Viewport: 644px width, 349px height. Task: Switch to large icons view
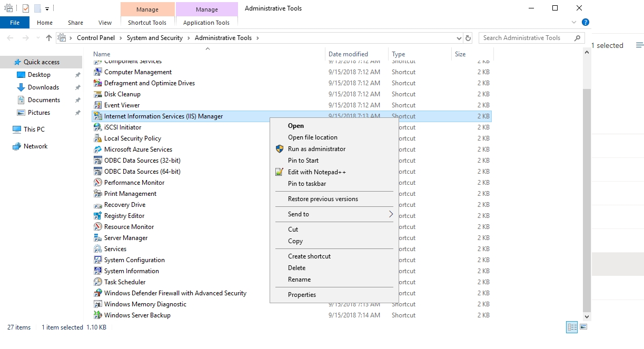583,327
